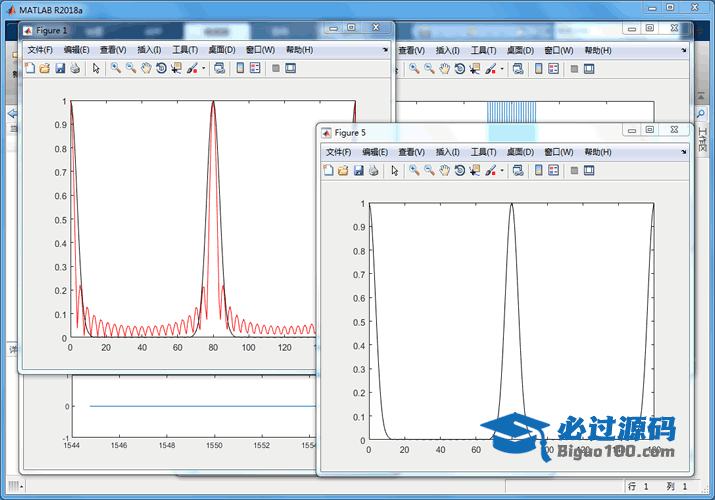This screenshot has height=500, width=715.
Task: Insert Legend icon in Figure 5 toolbar
Action: pyautogui.click(x=554, y=170)
